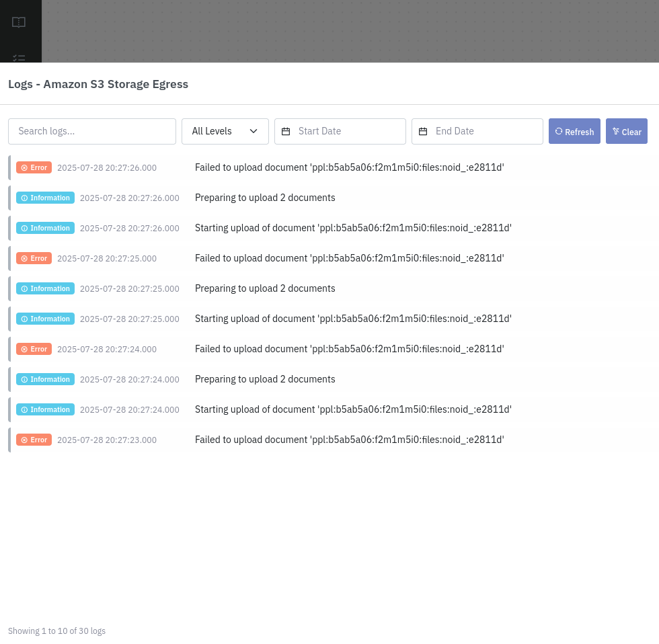The height and width of the screenshot is (644, 659).
Task: Click the Clear filters button
Action: click(x=626, y=132)
